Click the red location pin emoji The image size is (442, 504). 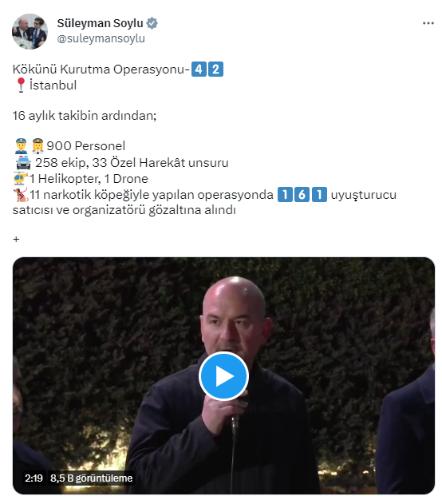pyautogui.click(x=21, y=85)
